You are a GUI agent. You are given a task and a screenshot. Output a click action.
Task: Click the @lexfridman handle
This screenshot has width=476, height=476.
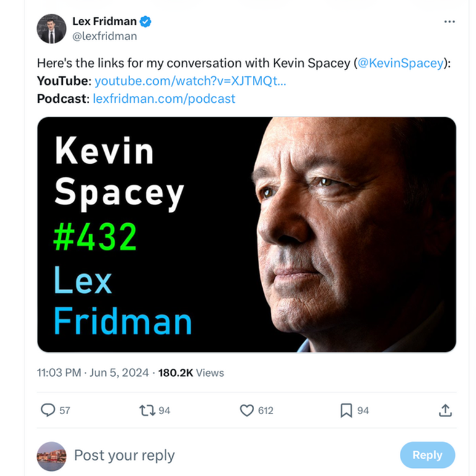(105, 36)
